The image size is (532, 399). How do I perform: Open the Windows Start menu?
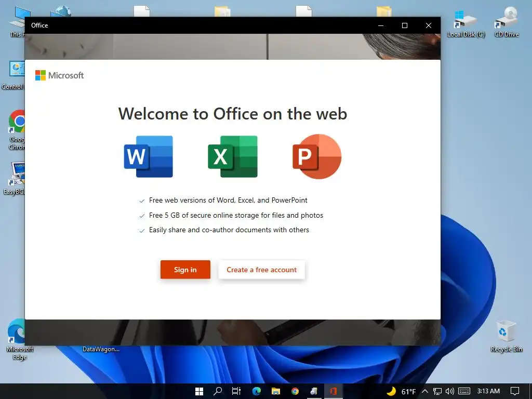tap(199, 391)
